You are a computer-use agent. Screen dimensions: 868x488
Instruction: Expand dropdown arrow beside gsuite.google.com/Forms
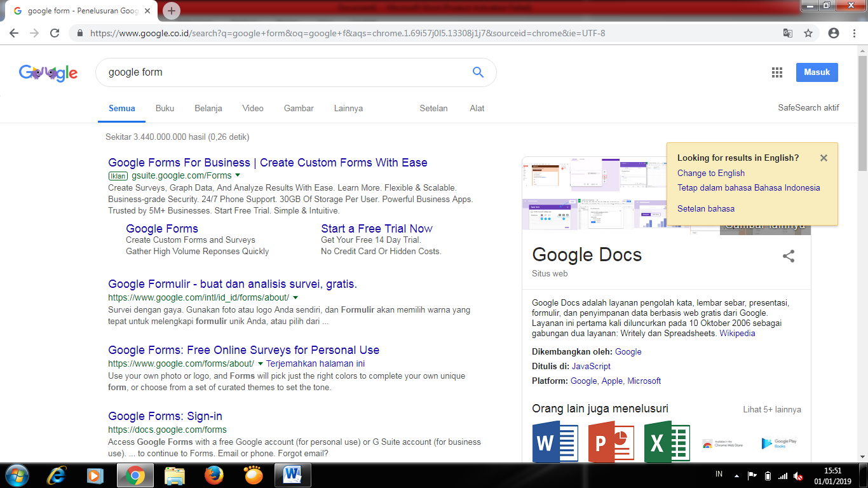(238, 175)
